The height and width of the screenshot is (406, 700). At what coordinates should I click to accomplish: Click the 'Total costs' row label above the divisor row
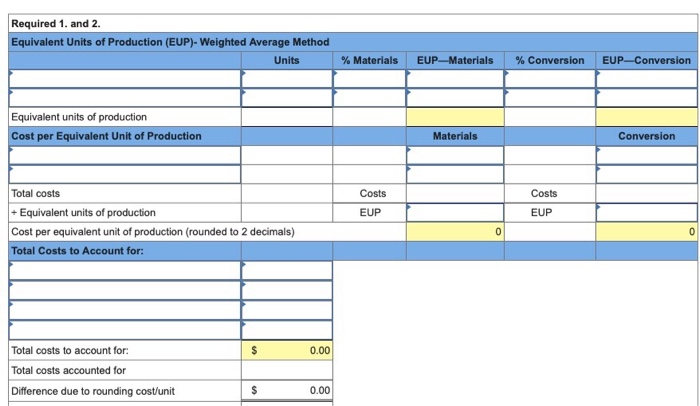pyautogui.click(x=35, y=193)
